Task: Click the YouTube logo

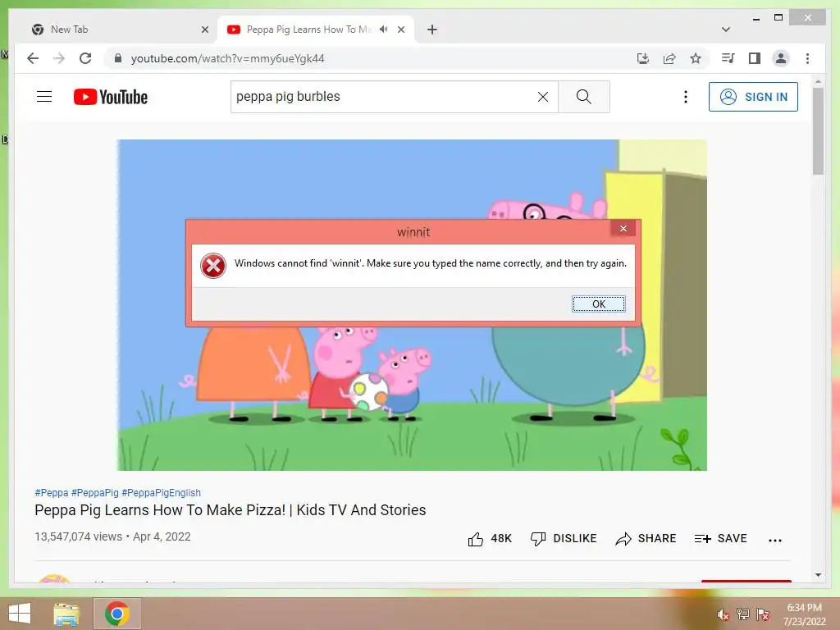Action: [111, 97]
